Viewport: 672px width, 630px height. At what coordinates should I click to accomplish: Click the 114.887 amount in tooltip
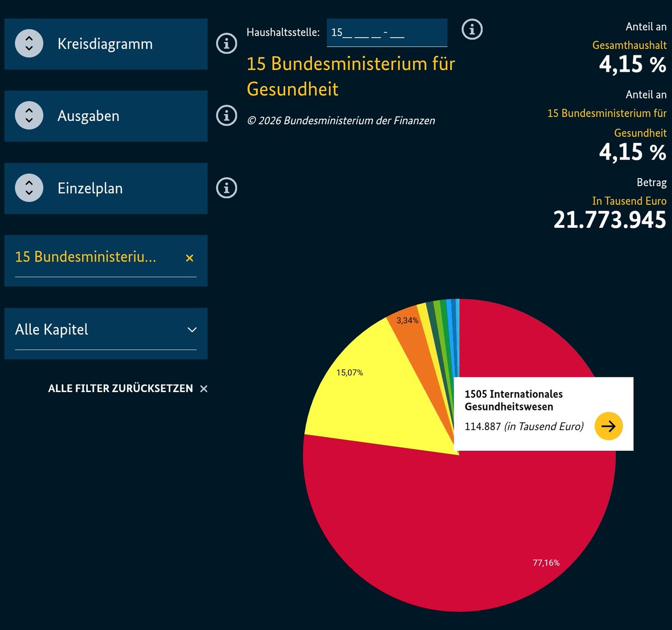coord(483,427)
